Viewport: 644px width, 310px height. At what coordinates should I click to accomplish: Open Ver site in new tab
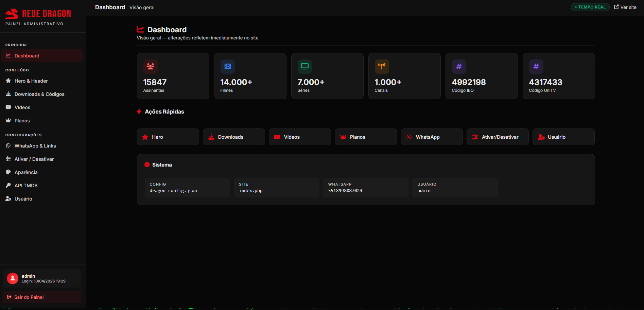click(625, 7)
